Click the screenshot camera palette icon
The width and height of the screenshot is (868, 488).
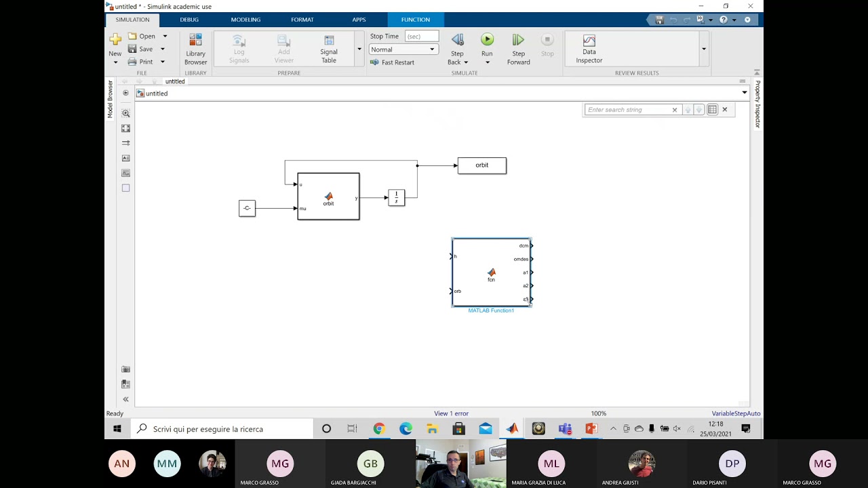(x=125, y=369)
